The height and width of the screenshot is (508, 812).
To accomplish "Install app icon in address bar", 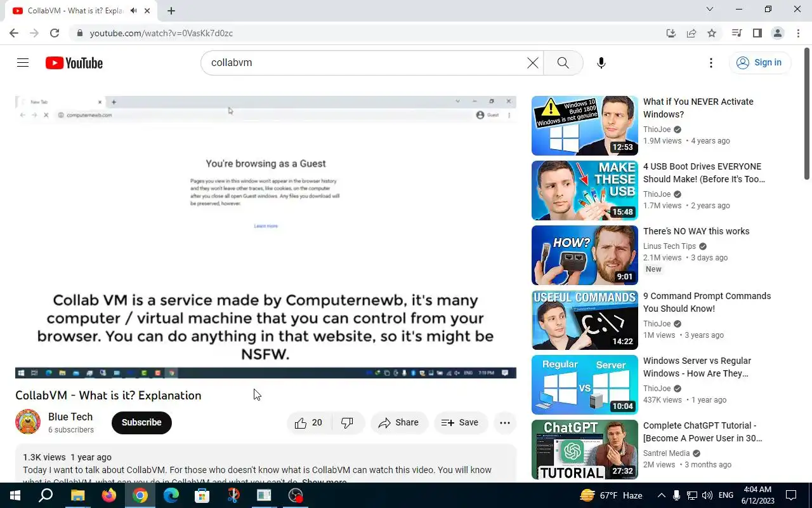I will [x=671, y=33].
